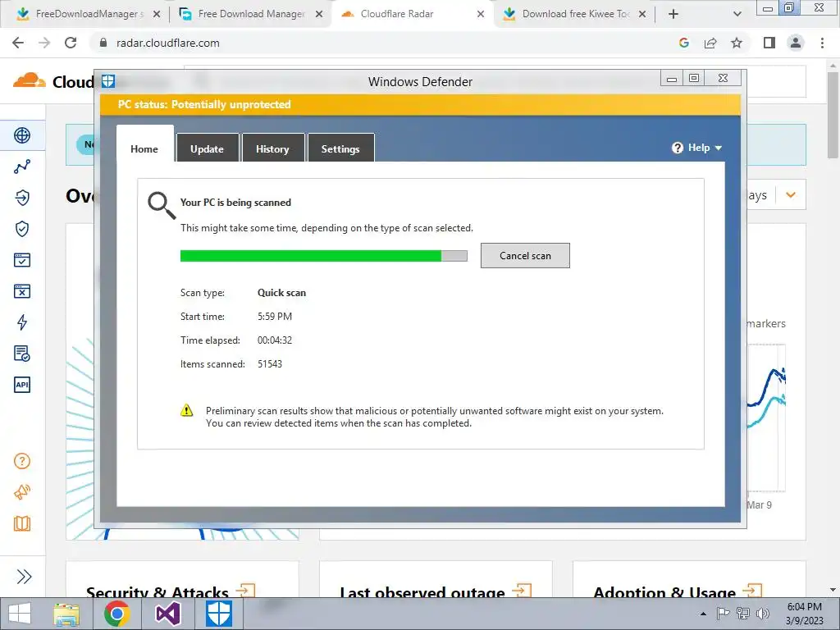Click the Chrome taskbar icon

click(116, 614)
